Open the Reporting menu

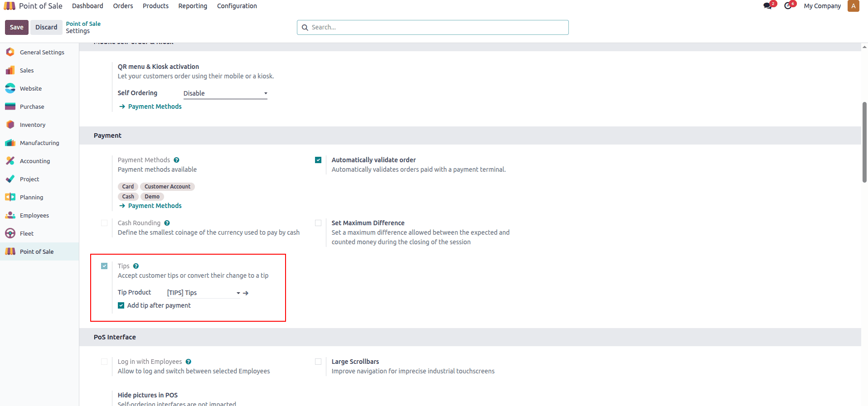pyautogui.click(x=193, y=6)
